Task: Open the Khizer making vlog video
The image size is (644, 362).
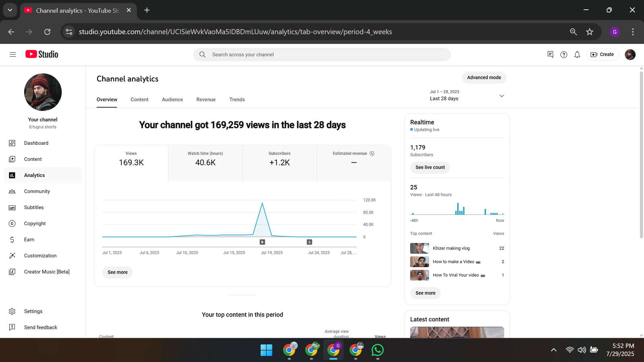Action: click(451, 248)
